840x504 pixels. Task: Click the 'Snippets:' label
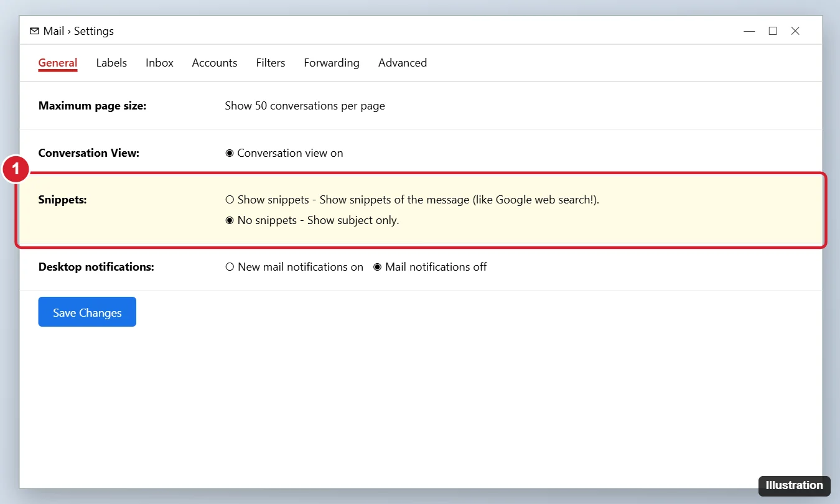pos(62,200)
